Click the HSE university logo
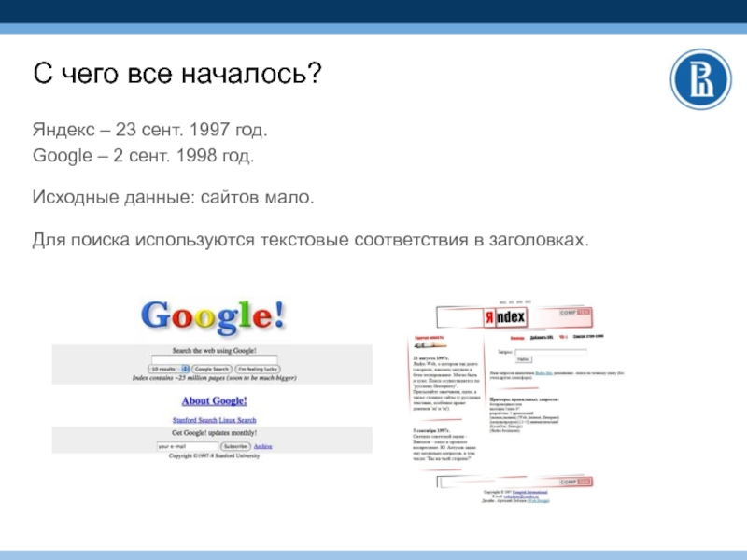The image size is (747, 560). click(x=701, y=79)
